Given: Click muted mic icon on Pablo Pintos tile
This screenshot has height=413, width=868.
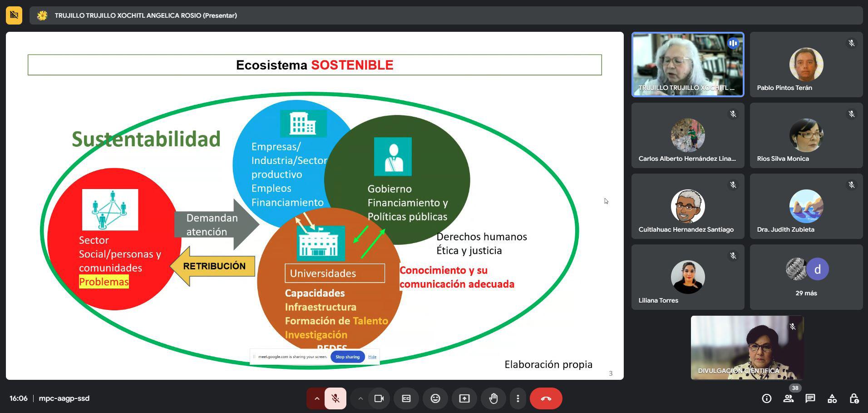Looking at the screenshot, I should pos(852,43).
